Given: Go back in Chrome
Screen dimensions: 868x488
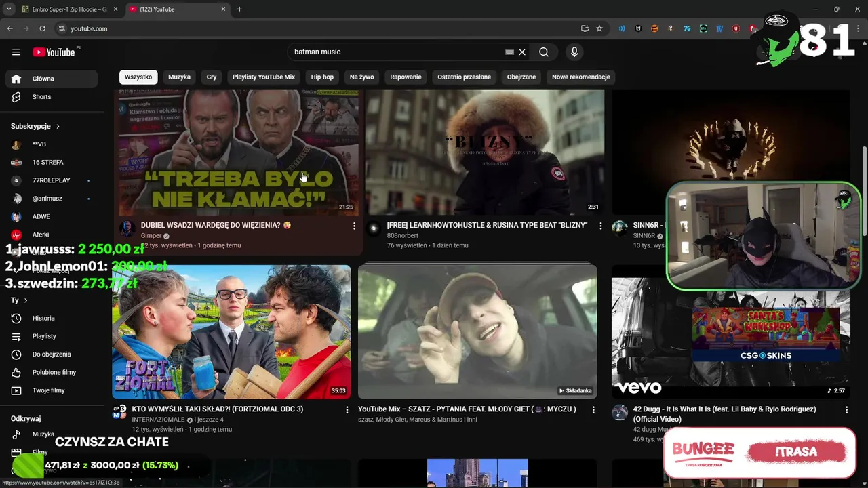Looking at the screenshot, I should (x=10, y=28).
